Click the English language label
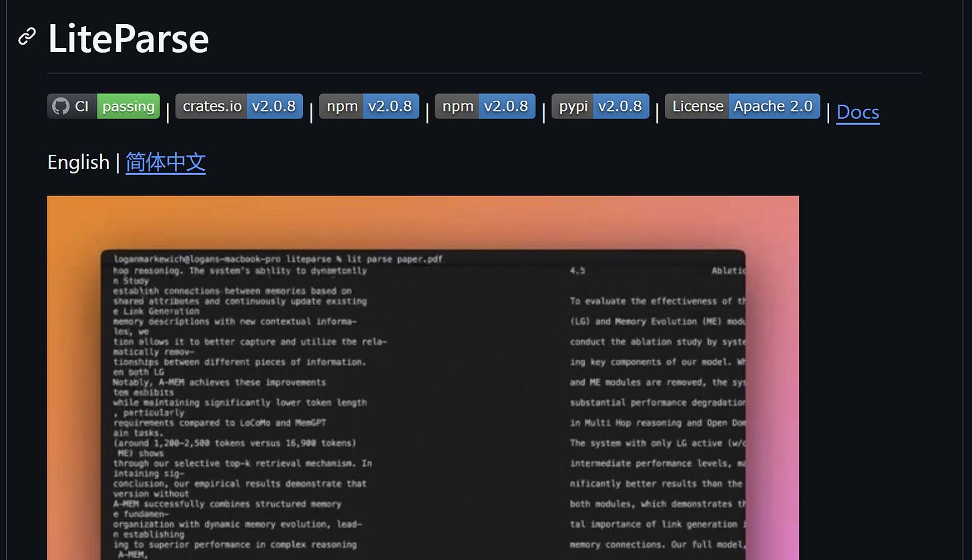This screenshot has width=972, height=560. coord(78,162)
